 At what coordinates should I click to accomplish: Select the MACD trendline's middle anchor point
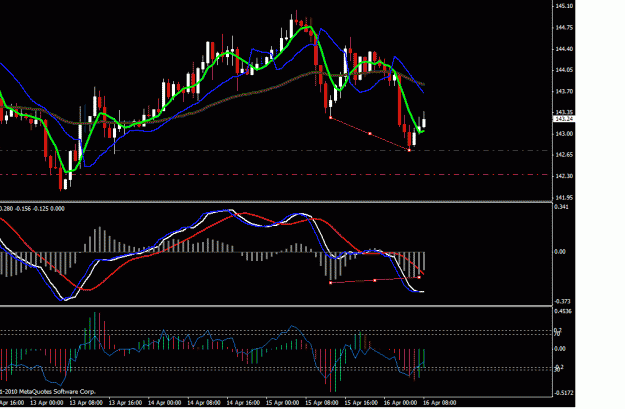375,280
